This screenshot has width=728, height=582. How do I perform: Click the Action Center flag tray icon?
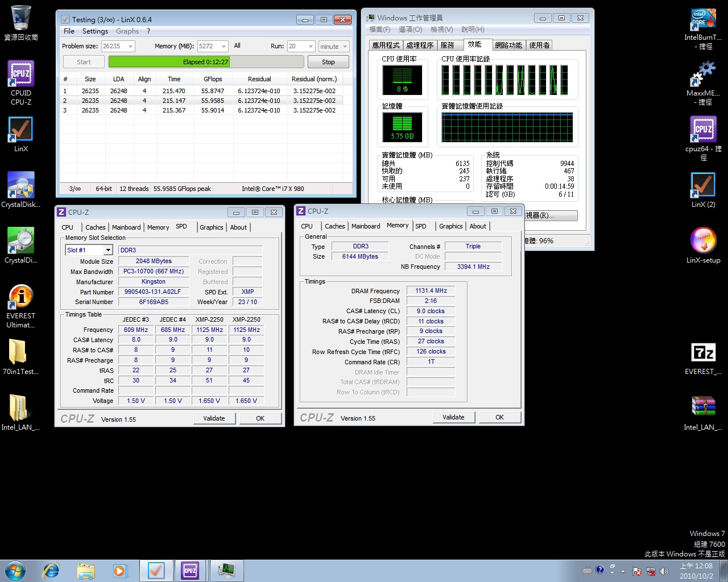coord(637,571)
